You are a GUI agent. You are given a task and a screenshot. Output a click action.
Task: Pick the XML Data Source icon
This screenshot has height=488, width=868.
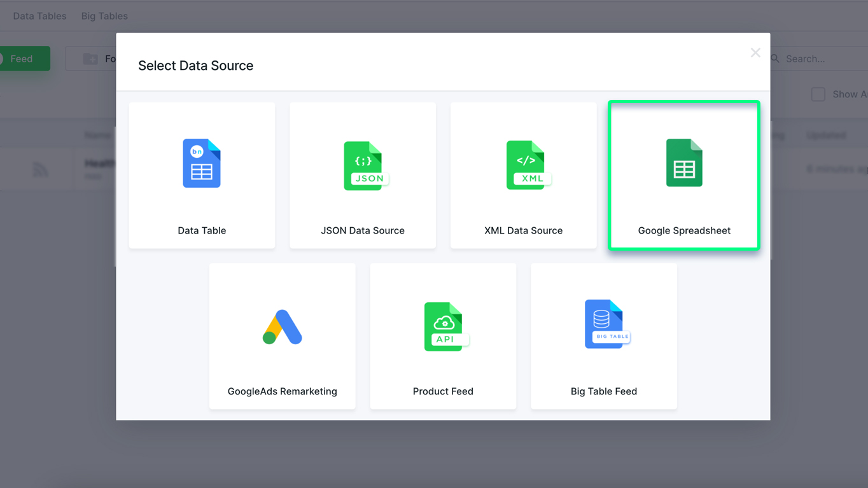click(528, 165)
